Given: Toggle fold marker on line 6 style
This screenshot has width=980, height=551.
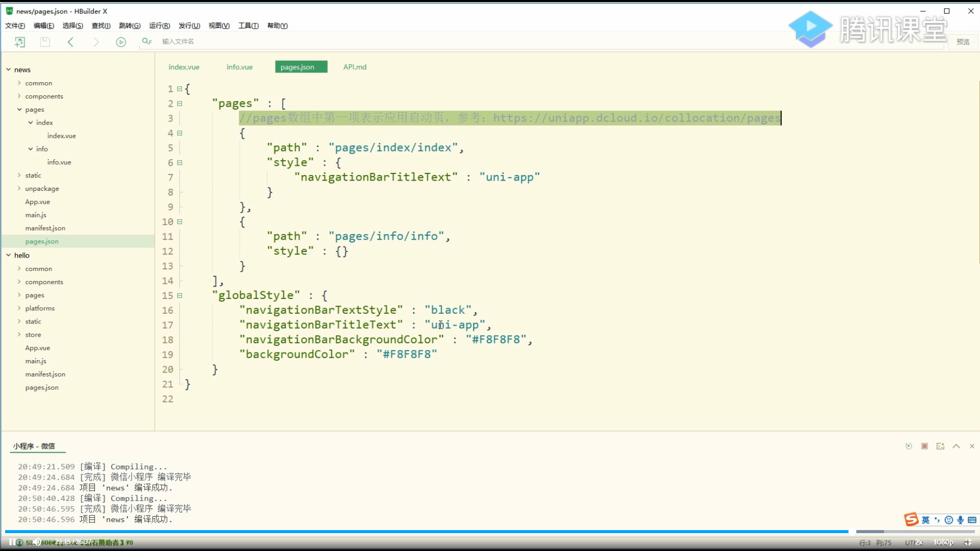Looking at the screenshot, I should pyautogui.click(x=180, y=163).
